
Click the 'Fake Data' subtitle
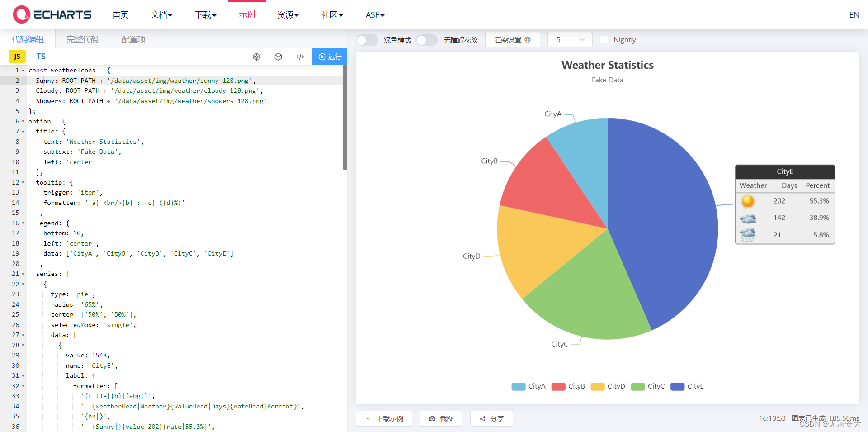click(x=608, y=80)
